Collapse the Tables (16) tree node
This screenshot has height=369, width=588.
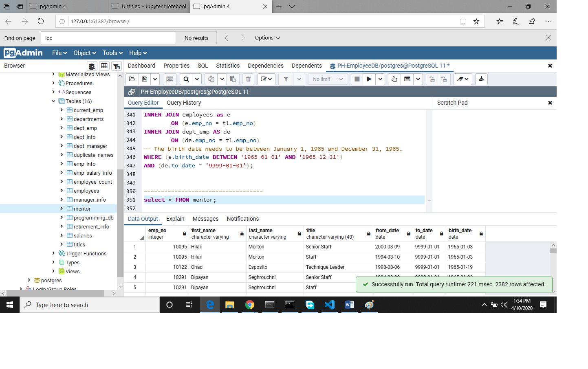(53, 101)
